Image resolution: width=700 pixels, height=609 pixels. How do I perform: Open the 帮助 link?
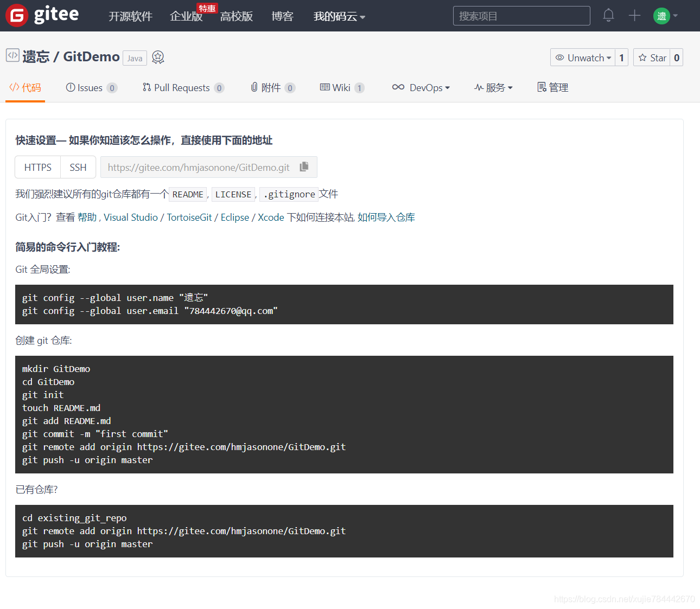pos(87,217)
